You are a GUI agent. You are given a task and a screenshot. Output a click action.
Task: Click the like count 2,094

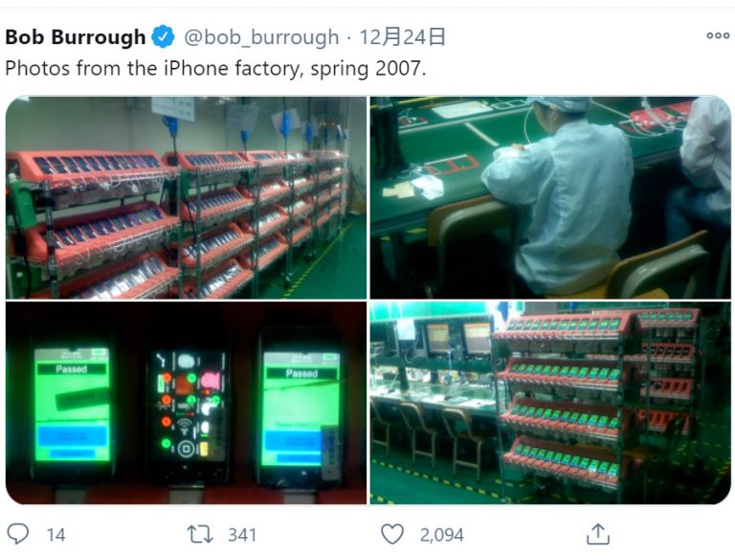(x=441, y=535)
